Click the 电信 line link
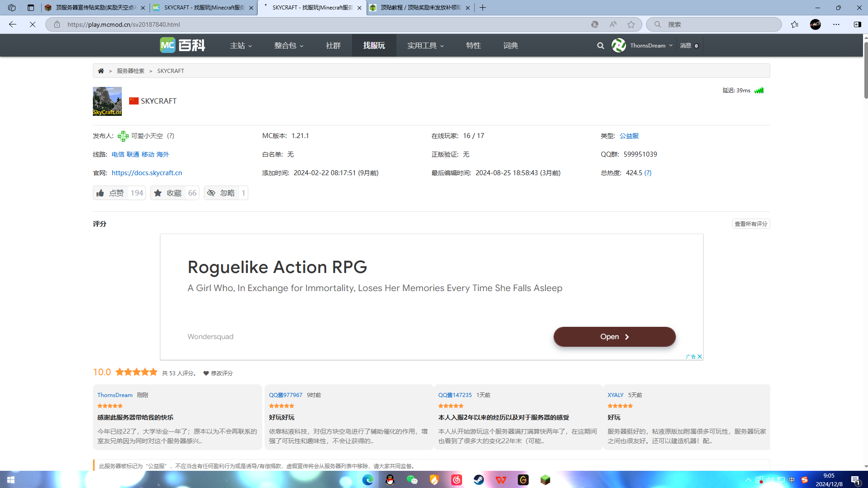 tap(118, 154)
